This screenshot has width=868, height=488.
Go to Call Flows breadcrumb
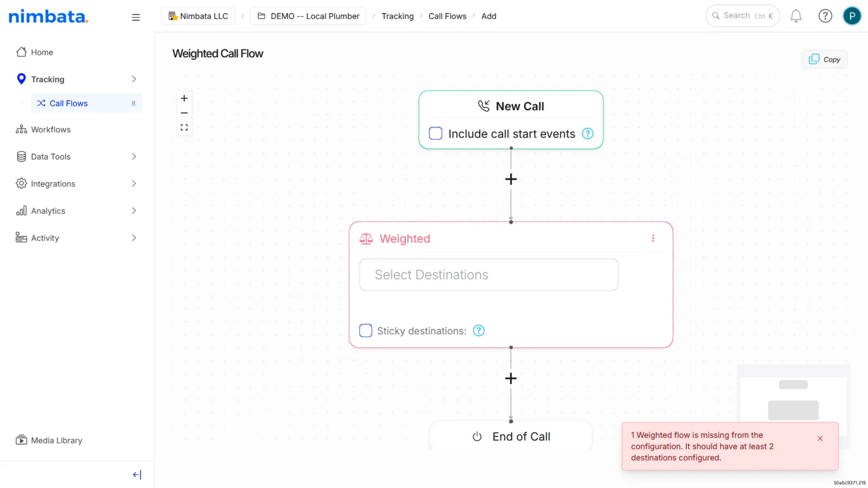(448, 16)
